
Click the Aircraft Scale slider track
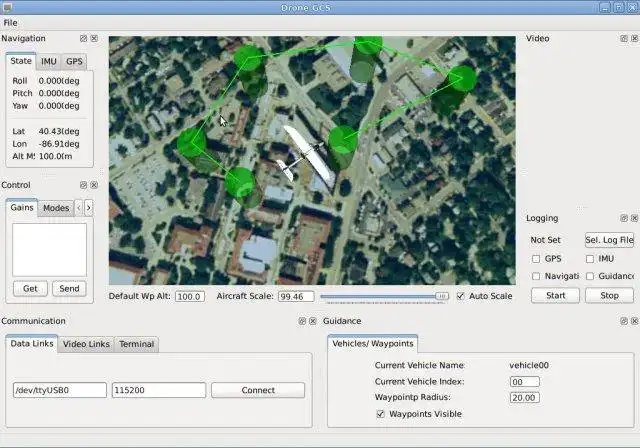(384, 296)
